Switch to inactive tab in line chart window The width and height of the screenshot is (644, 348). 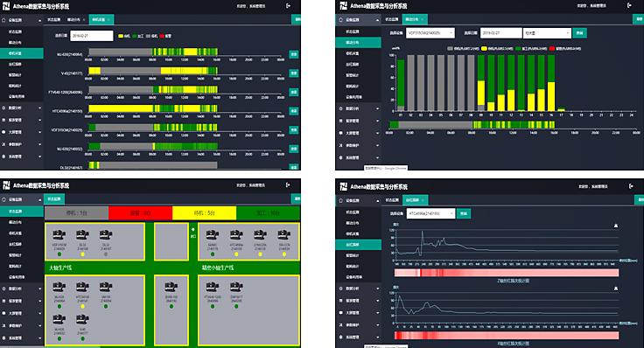point(392,200)
